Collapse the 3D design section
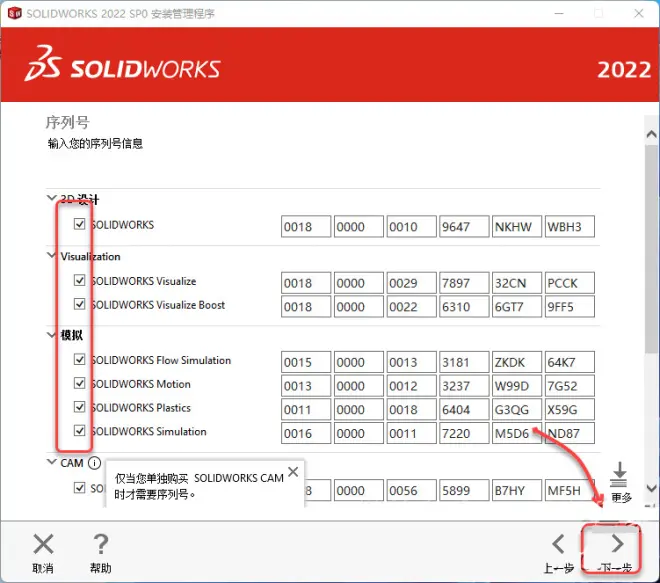Image resolution: width=660 pixels, height=583 pixels. [51, 197]
